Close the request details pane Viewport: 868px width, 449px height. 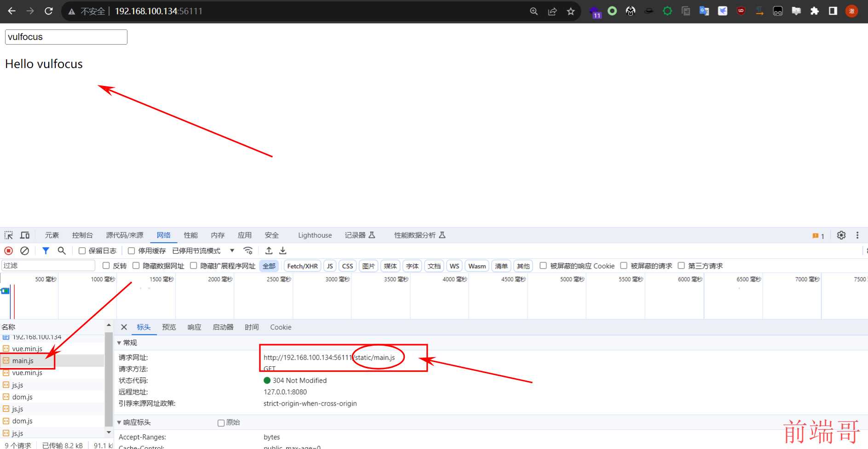pyautogui.click(x=124, y=327)
